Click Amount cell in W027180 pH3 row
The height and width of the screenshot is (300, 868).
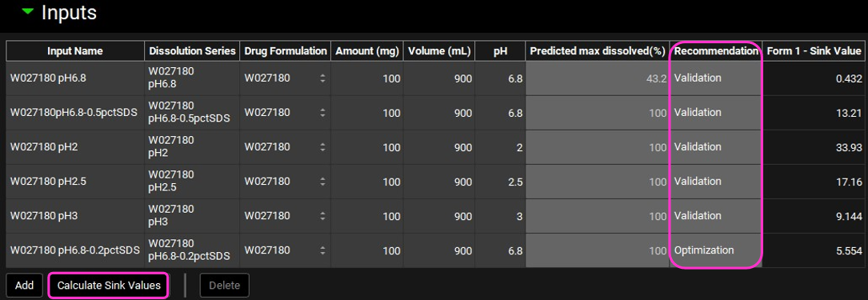[x=367, y=216]
